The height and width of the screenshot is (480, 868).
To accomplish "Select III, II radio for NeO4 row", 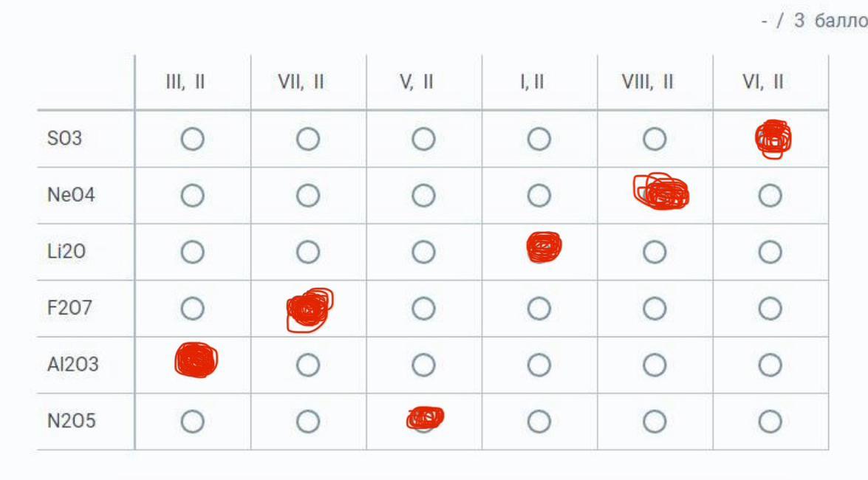I will [192, 196].
